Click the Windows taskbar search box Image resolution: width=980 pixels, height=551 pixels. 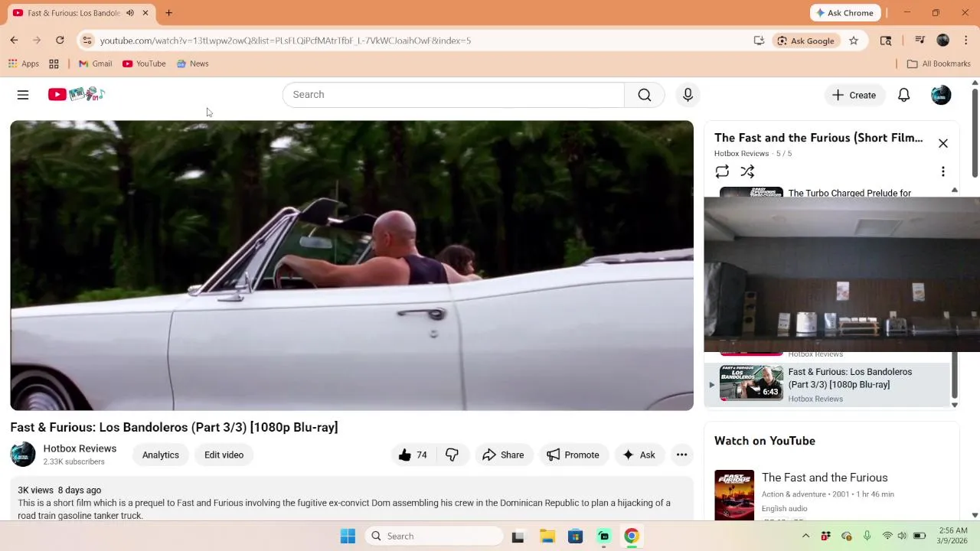coord(433,536)
